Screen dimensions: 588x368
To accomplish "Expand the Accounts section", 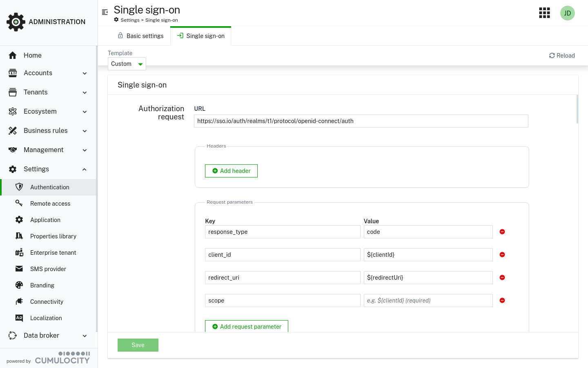I will point(38,73).
